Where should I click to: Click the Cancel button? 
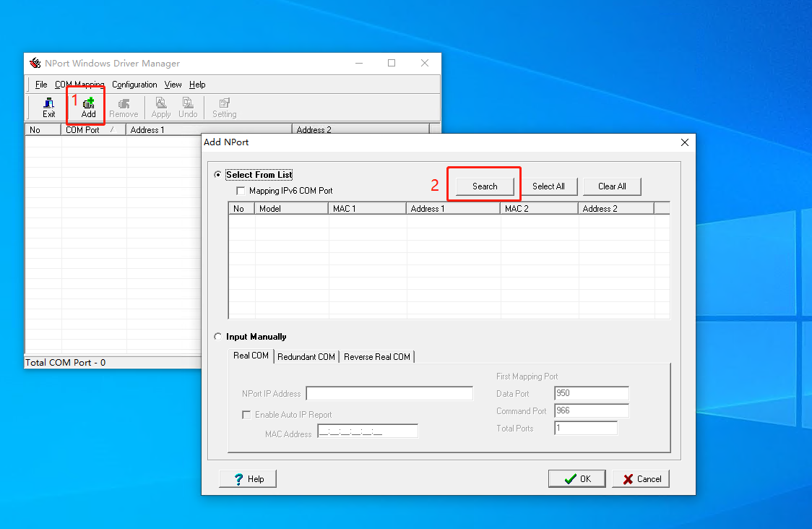click(x=641, y=478)
